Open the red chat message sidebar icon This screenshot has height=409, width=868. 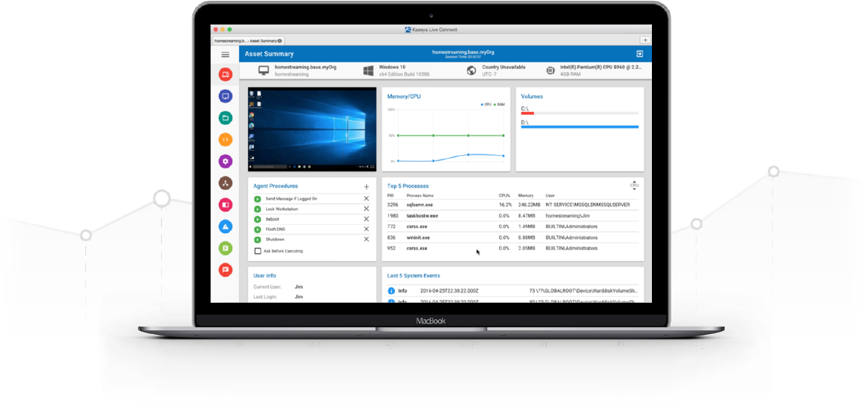[x=225, y=270]
